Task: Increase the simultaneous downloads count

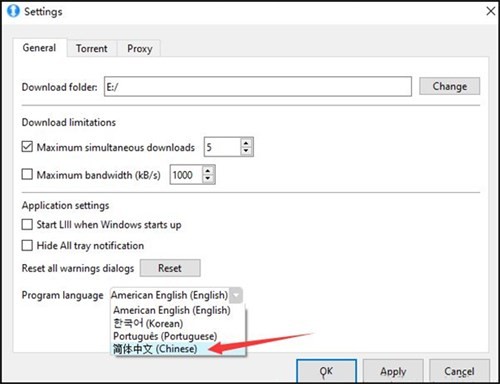Action: click(x=246, y=143)
